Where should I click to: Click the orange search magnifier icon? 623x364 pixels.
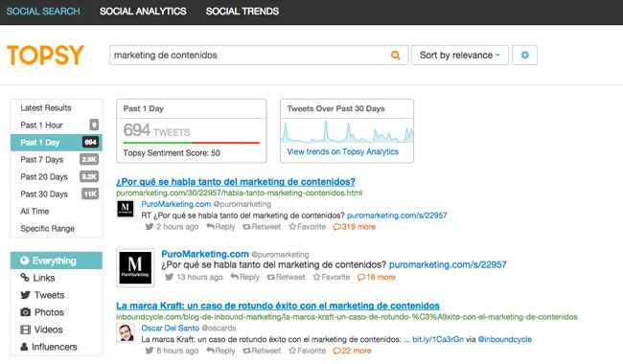395,56
